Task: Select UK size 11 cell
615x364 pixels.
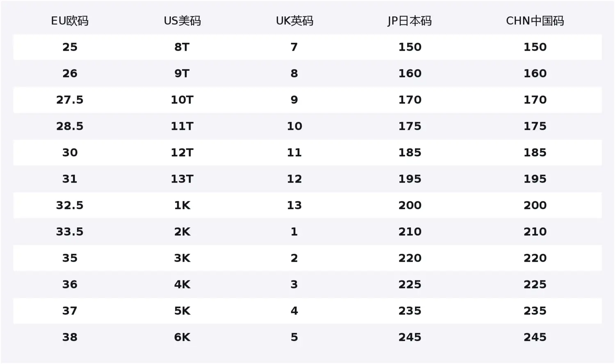Action: pyautogui.click(x=294, y=153)
